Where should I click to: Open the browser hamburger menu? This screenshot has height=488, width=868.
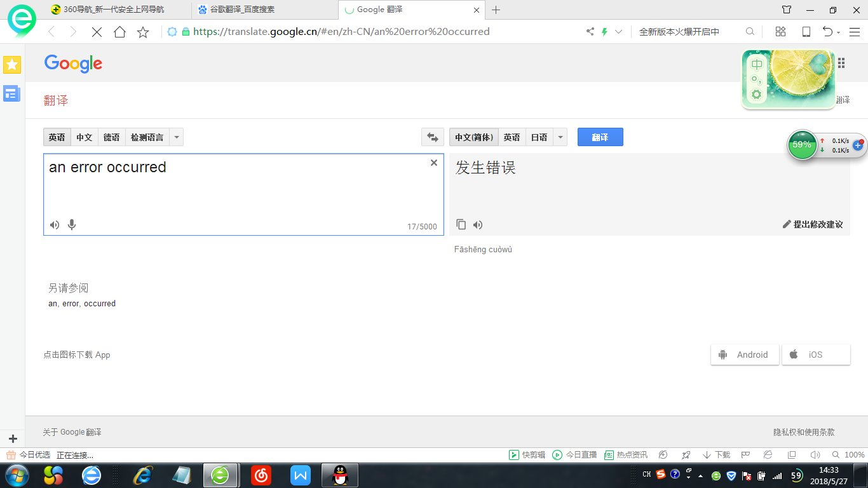[x=855, y=31]
